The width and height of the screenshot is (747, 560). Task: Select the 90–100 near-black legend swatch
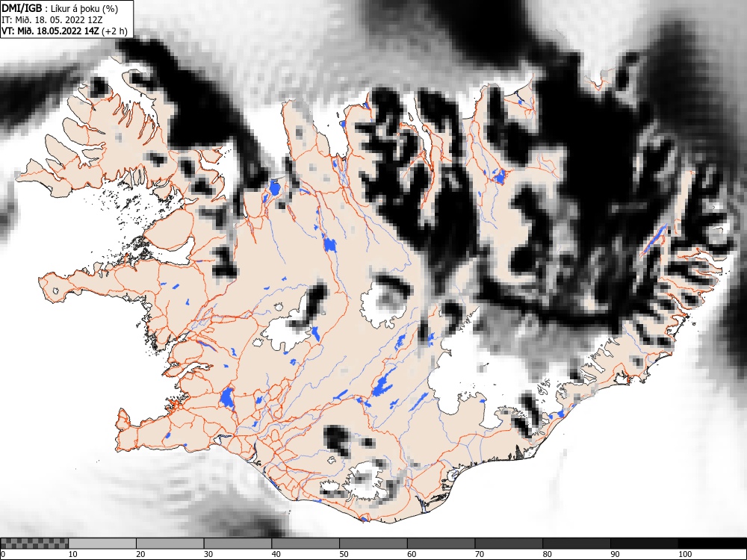point(644,544)
